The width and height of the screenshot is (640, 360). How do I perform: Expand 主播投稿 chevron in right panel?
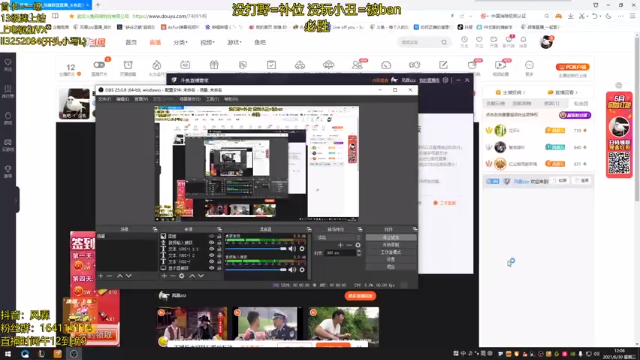click(x=524, y=93)
